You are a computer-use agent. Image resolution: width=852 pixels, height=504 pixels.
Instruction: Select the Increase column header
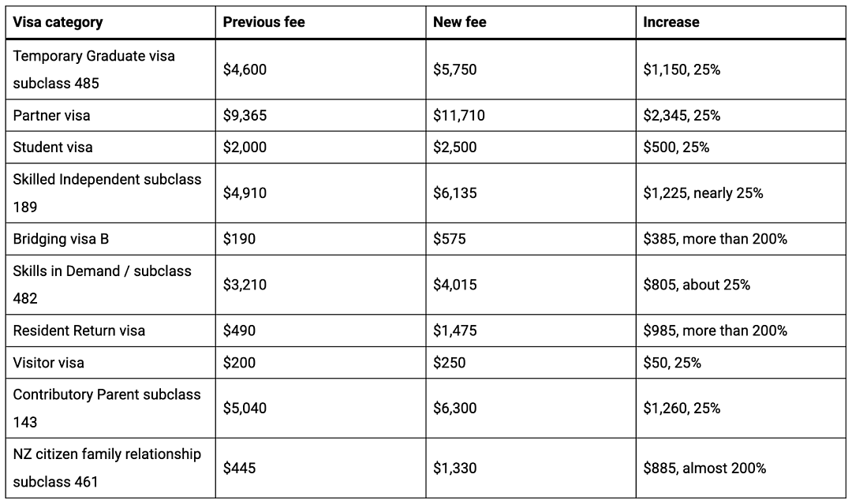click(x=741, y=22)
